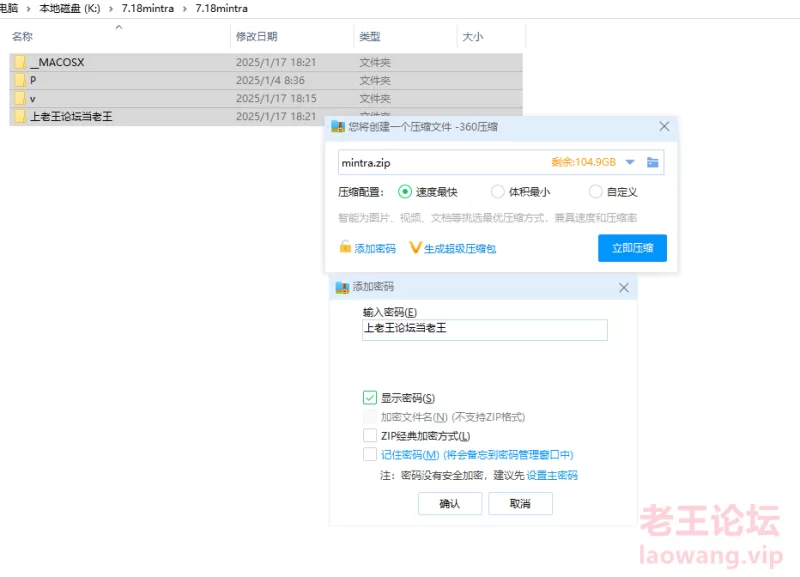Expand the archive path dropdown arrow

coord(630,162)
